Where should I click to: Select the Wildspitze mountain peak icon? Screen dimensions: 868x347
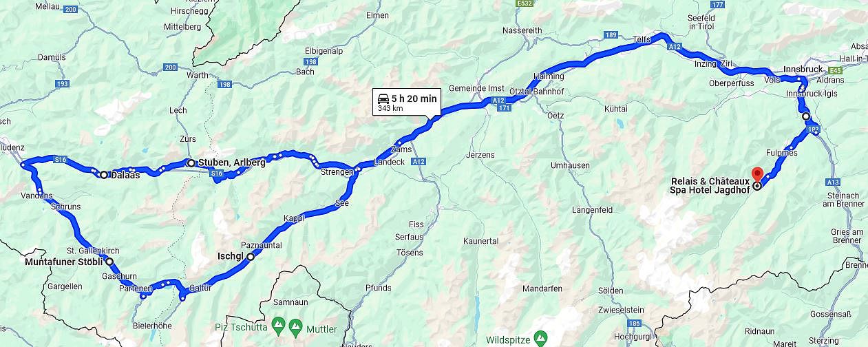[541, 337]
